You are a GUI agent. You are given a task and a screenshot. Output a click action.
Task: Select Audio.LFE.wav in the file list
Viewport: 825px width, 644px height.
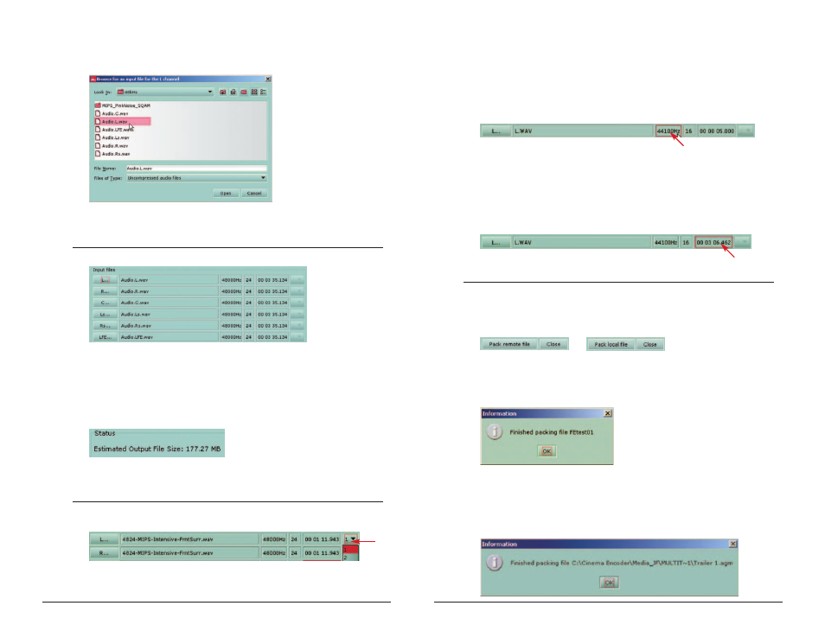[113, 130]
